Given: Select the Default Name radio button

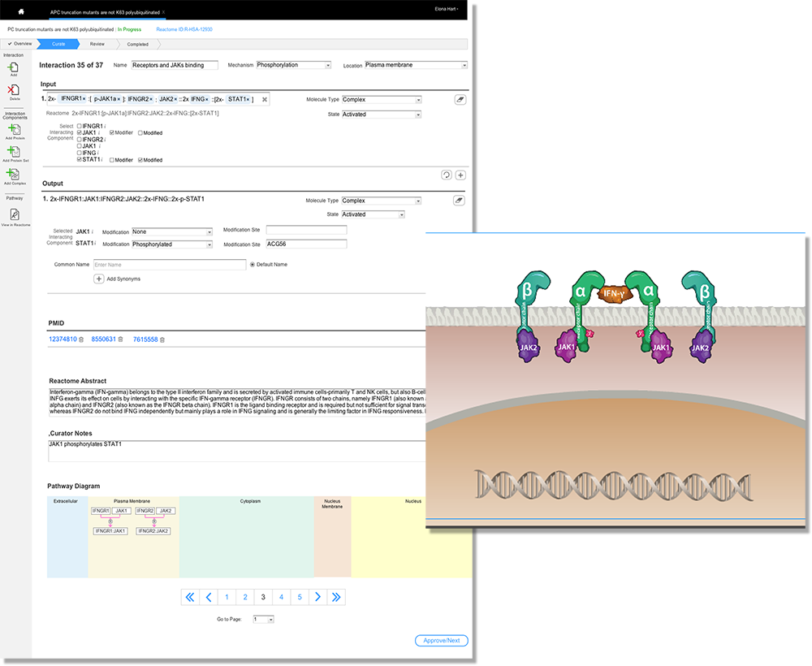Looking at the screenshot, I should pos(253,264).
